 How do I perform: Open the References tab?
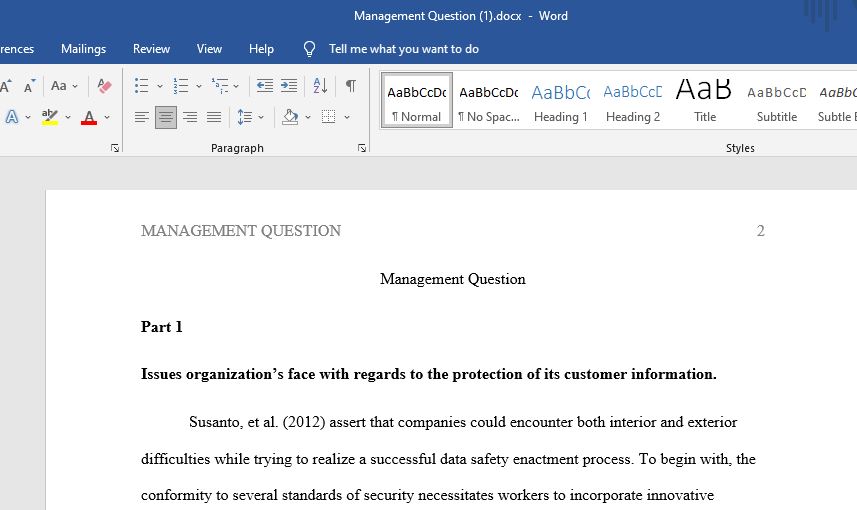tap(17, 49)
